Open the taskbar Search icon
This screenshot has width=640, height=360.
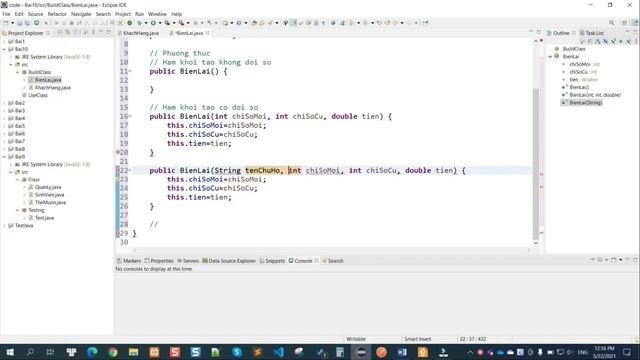(x=30, y=352)
